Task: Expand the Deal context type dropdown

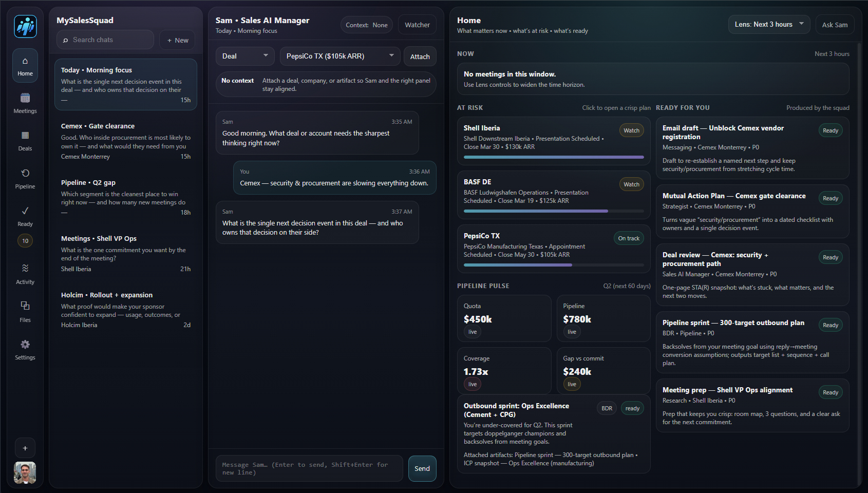Action: click(245, 56)
